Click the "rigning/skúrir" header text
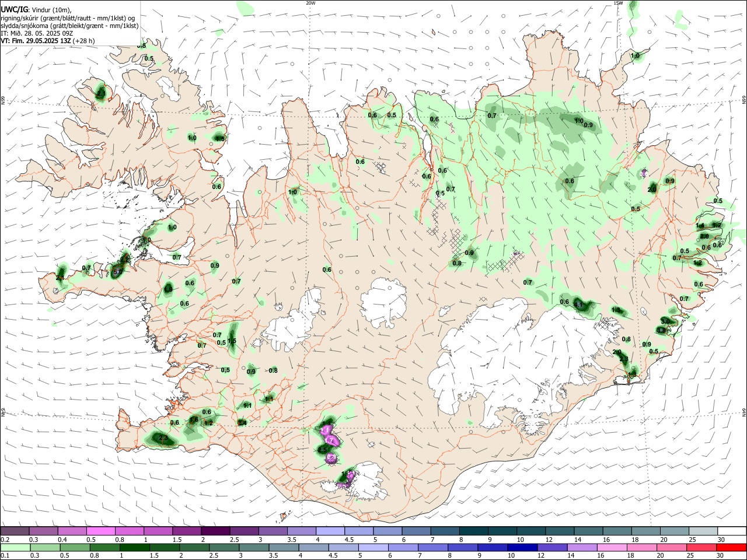The height and width of the screenshot is (560, 747). tap(21, 18)
